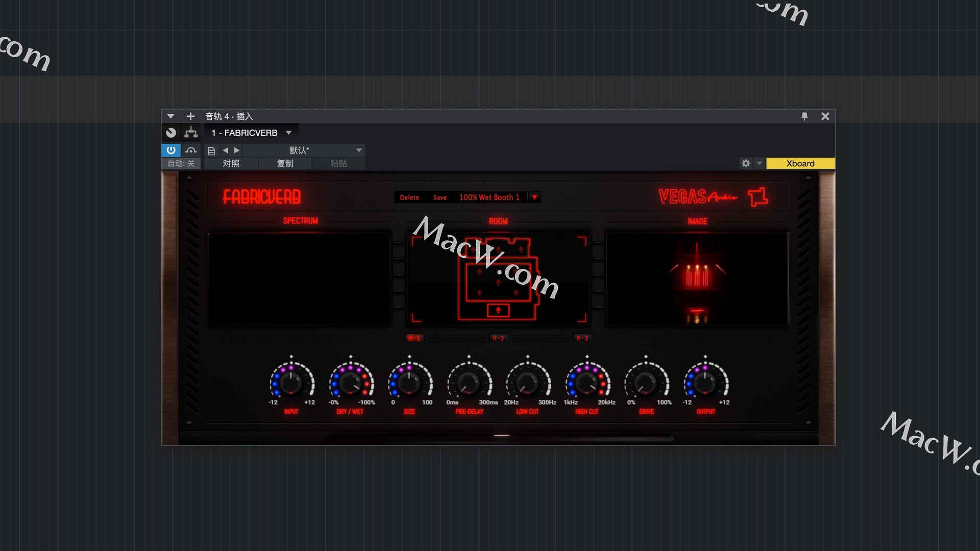980x551 pixels.
Task: Select room R-1 switch
Action: [414, 338]
